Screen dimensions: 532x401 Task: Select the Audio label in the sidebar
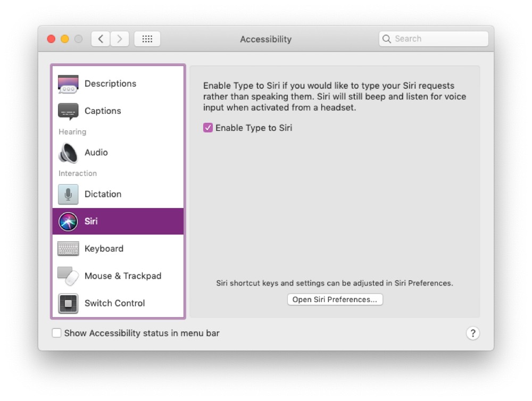click(x=96, y=152)
